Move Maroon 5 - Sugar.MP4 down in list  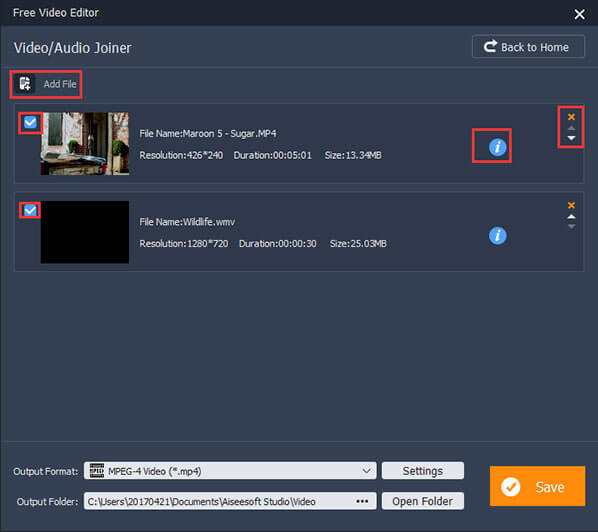pyautogui.click(x=571, y=138)
